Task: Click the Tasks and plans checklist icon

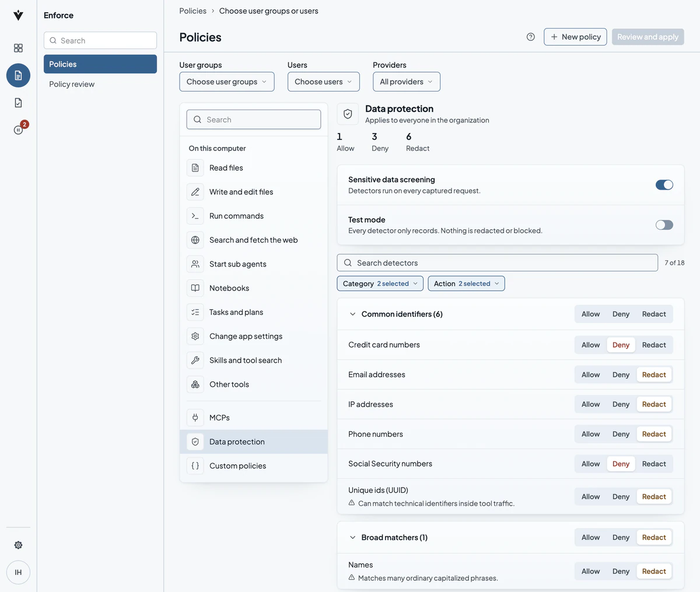Action: [x=195, y=312]
